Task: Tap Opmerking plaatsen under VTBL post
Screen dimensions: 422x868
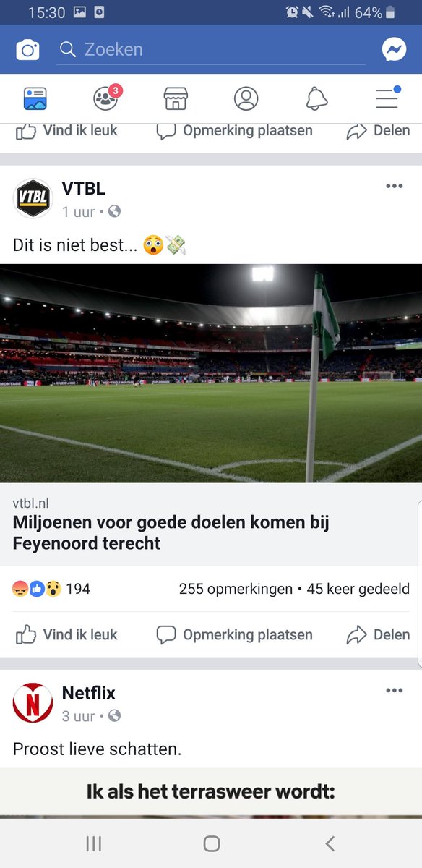Action: point(235,635)
